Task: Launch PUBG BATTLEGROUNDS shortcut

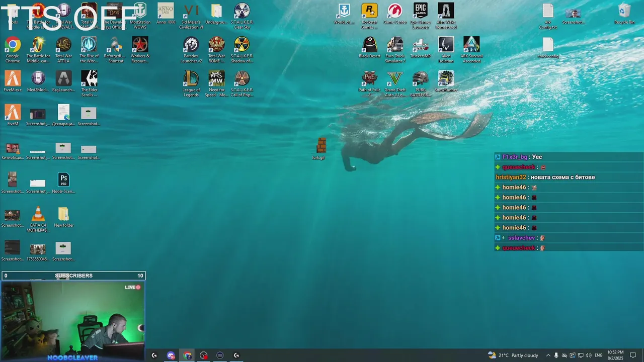Action: tap(421, 83)
